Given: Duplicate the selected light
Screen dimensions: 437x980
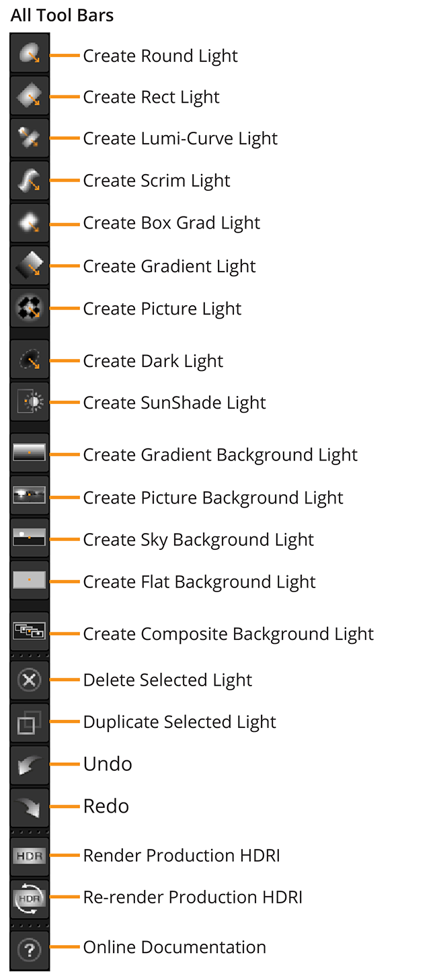Looking at the screenshot, I should [x=30, y=723].
